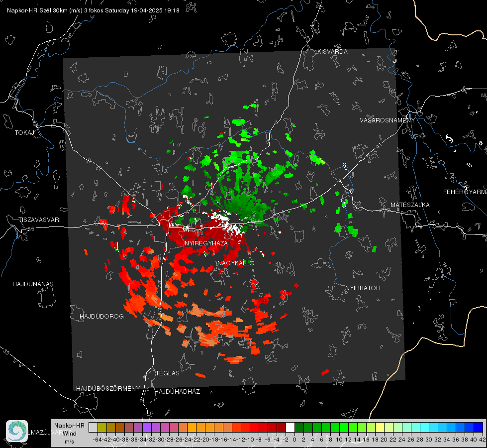
Task: Click the '42' value at the legend's right end
Action: pyautogui.click(x=482, y=440)
